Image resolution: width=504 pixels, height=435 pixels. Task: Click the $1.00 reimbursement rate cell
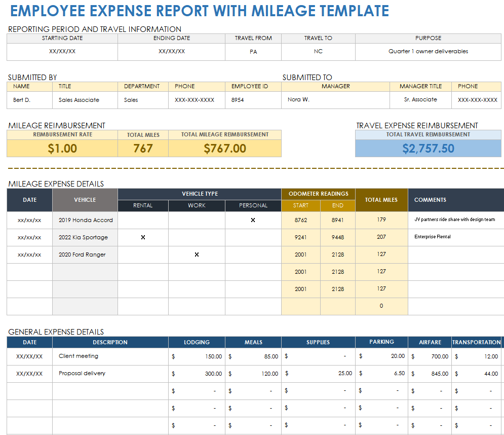coord(62,149)
